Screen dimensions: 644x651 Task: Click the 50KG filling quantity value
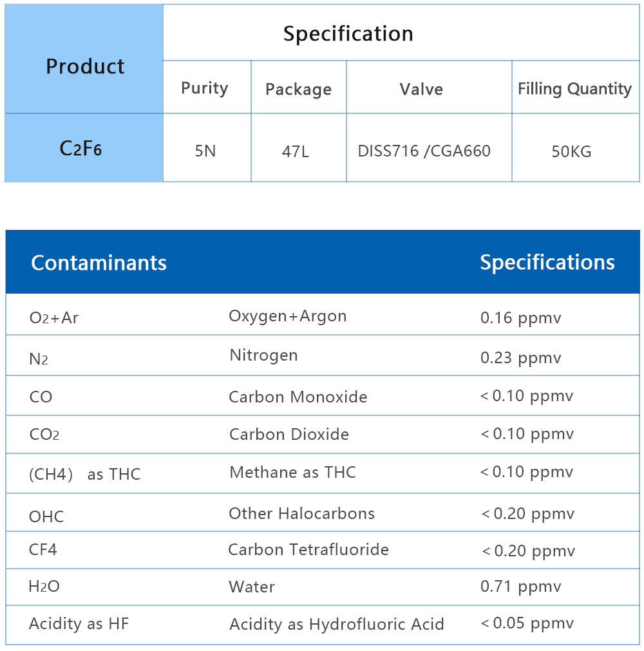[571, 151]
